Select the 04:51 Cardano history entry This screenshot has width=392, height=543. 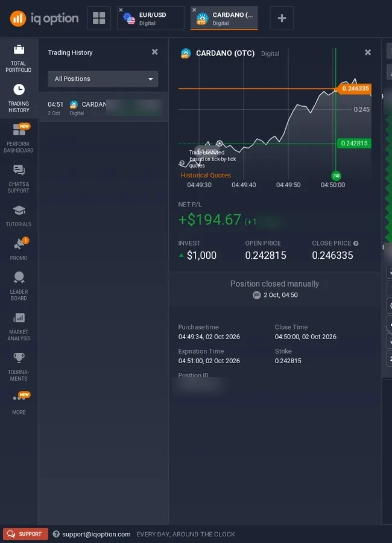click(103, 107)
